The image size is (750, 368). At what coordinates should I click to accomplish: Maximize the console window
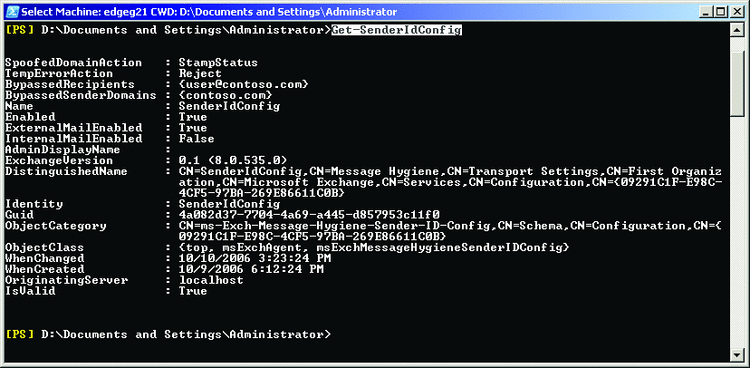[721, 11]
